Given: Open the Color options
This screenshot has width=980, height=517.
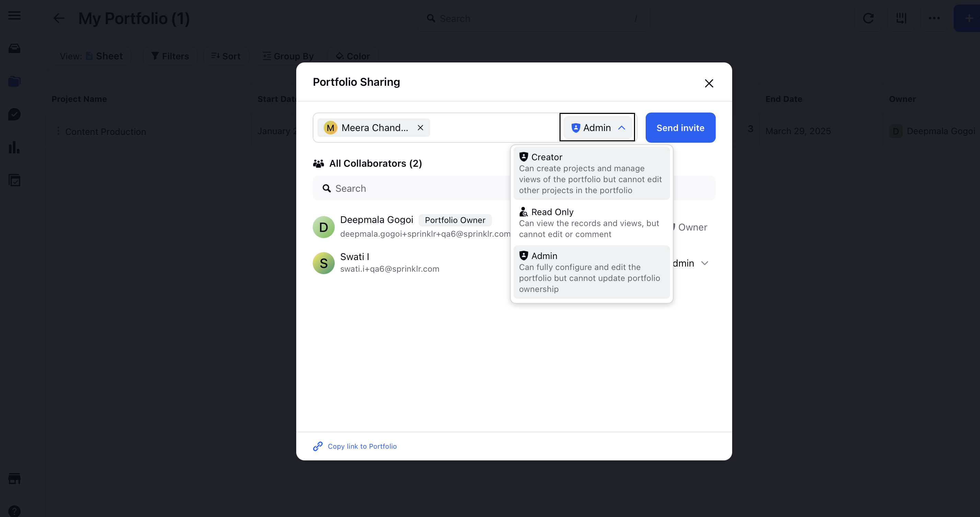Looking at the screenshot, I should 353,56.
